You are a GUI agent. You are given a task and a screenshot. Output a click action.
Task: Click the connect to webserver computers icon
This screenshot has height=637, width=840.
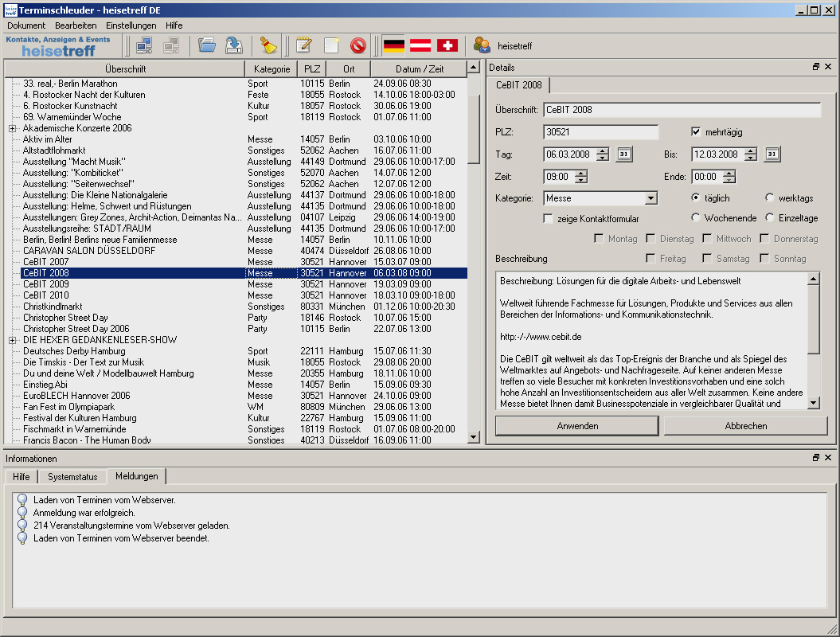pyautogui.click(x=144, y=46)
